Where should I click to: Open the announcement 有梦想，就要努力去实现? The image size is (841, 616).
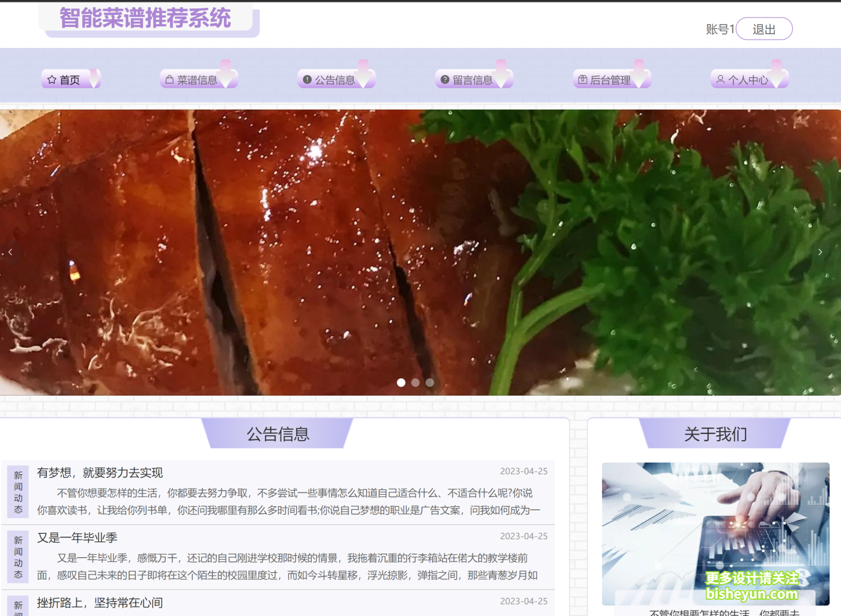100,473
